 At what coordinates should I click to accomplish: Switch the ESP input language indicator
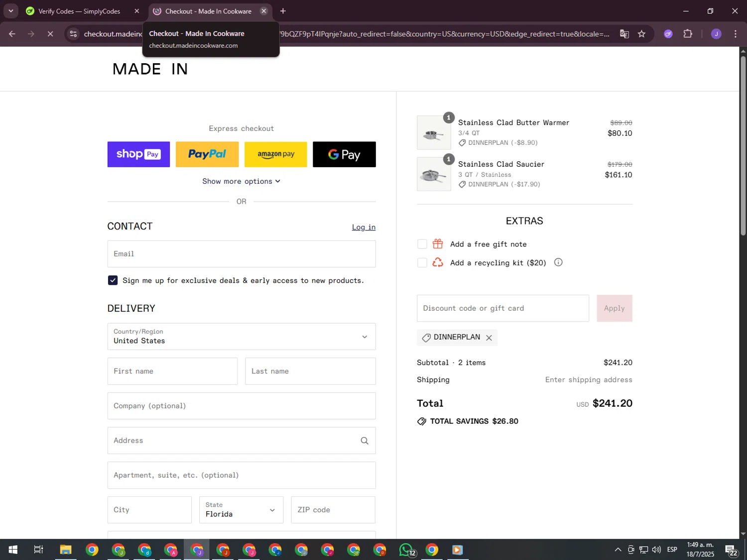tap(672, 550)
